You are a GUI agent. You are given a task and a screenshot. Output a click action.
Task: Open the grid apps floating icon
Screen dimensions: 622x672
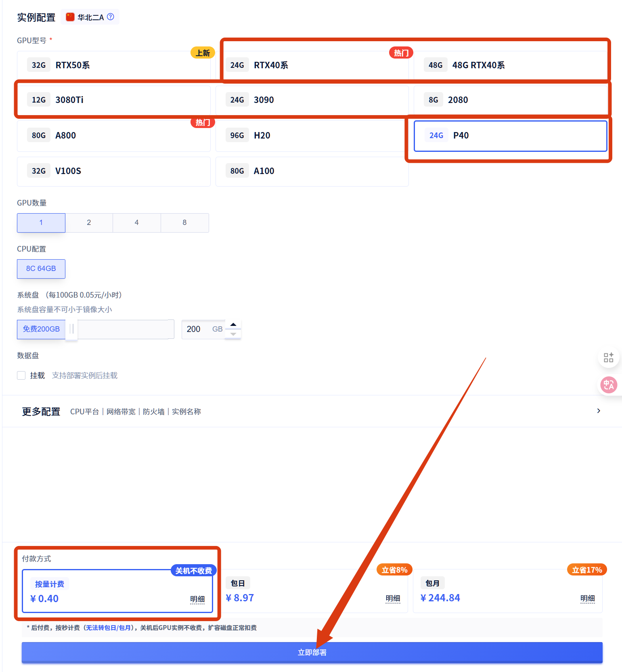(x=608, y=357)
